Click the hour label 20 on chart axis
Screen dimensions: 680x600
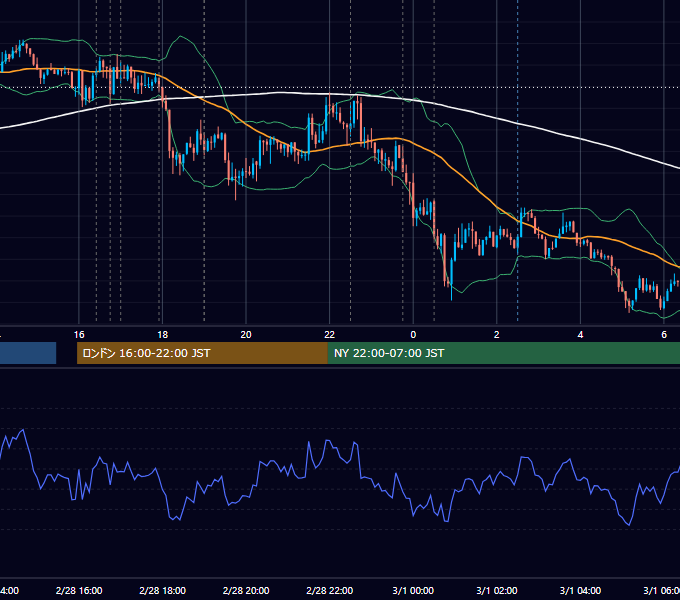pos(246,335)
